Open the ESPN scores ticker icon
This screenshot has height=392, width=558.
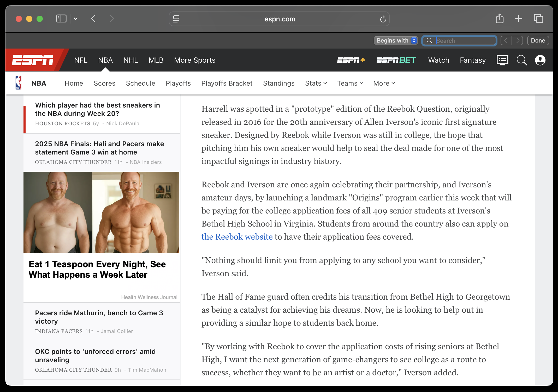pyautogui.click(x=502, y=60)
